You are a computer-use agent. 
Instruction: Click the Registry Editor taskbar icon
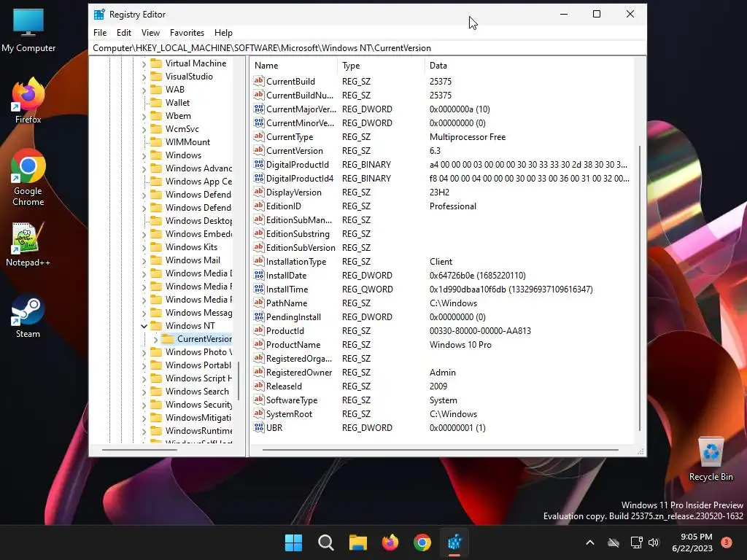[454, 542]
